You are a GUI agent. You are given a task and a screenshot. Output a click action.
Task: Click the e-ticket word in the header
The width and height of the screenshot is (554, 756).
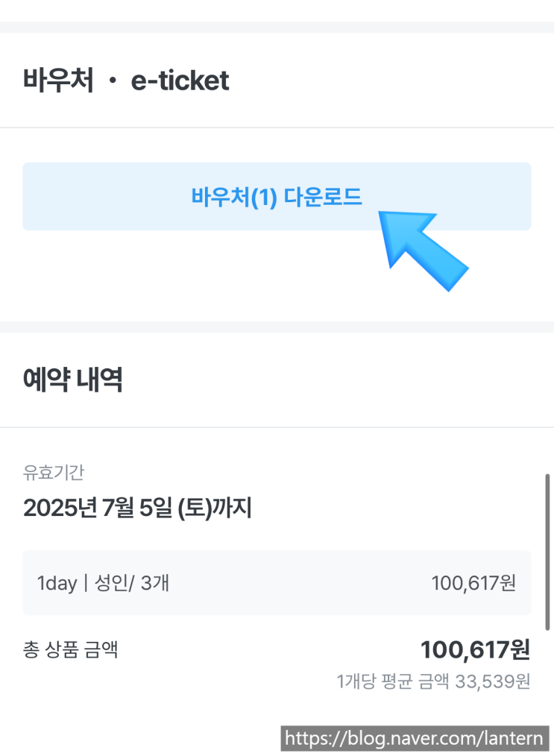[180, 81]
